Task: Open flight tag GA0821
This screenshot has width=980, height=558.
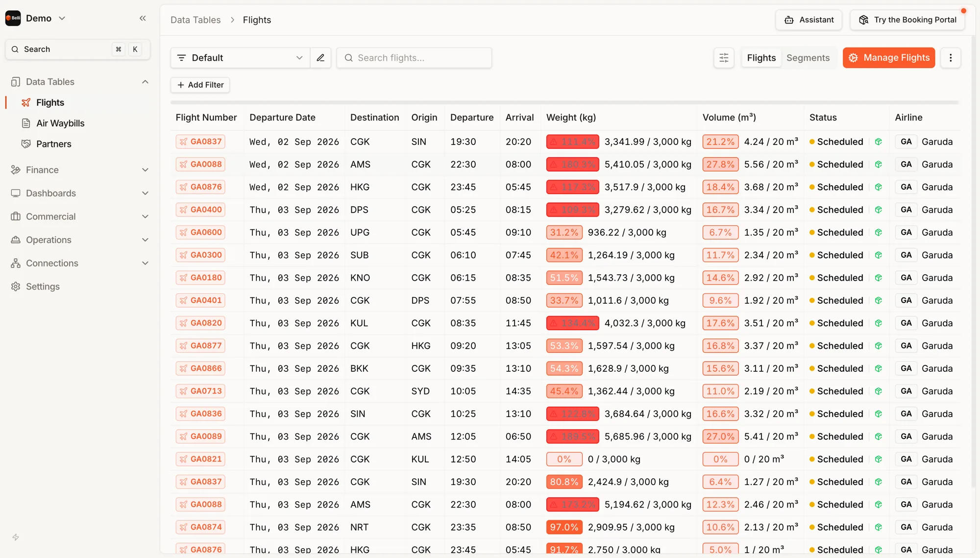Action: pos(200,459)
